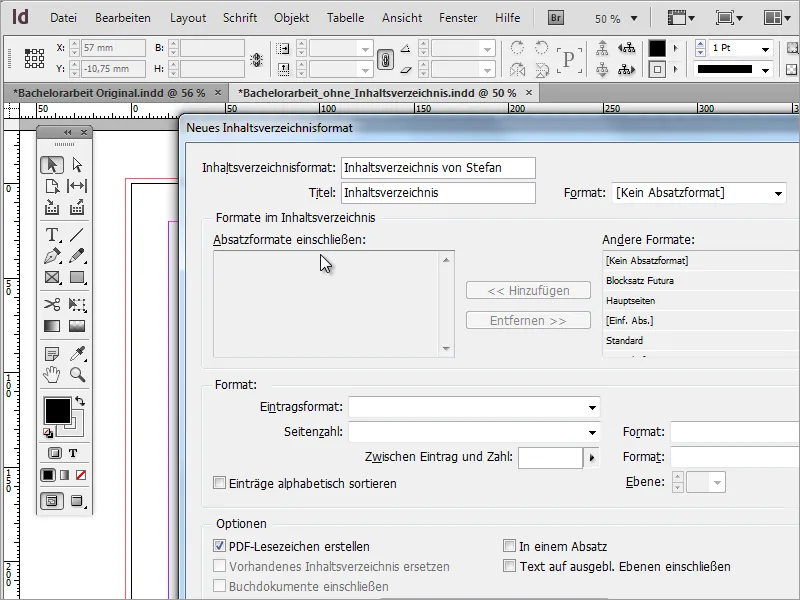
Task: Open the screen mode dropdown in top bar
Action: pos(729,18)
